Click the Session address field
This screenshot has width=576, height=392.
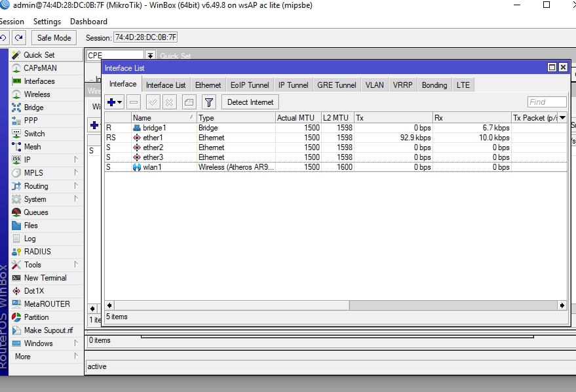(x=145, y=37)
